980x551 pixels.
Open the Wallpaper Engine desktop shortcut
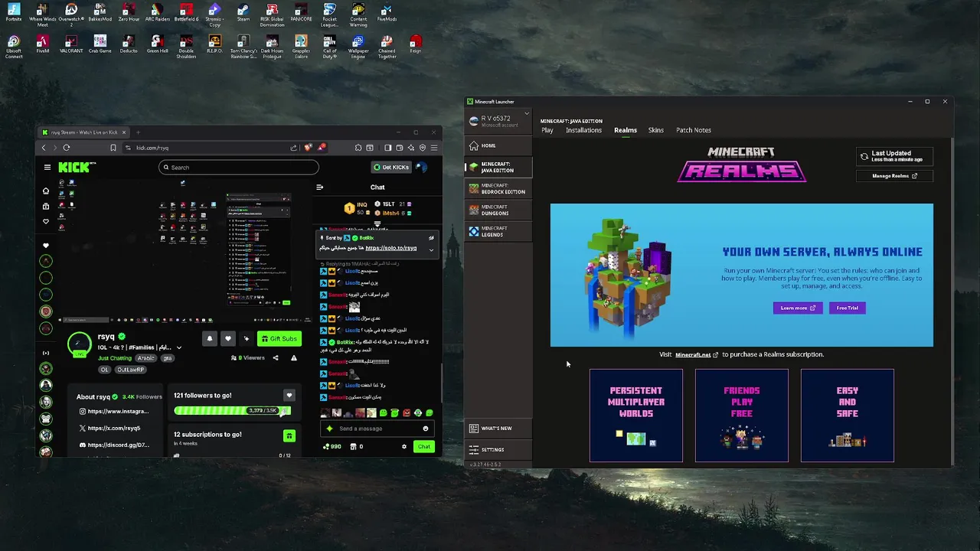(x=358, y=47)
